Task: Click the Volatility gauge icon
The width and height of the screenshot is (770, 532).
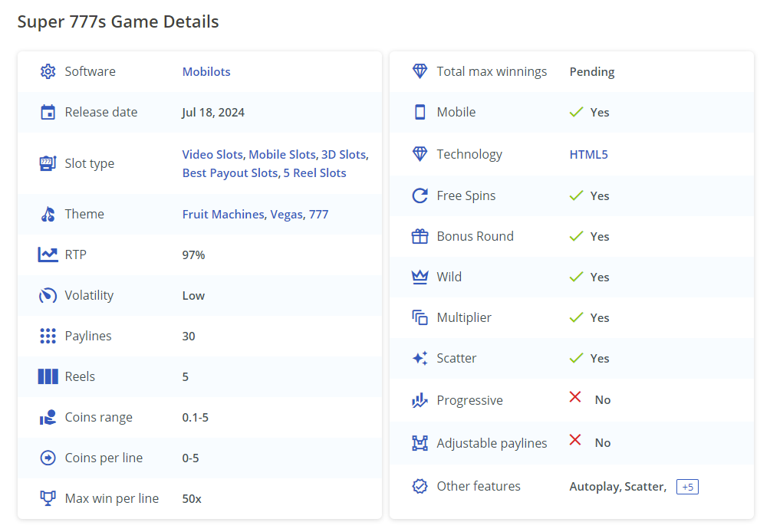Action: point(48,295)
